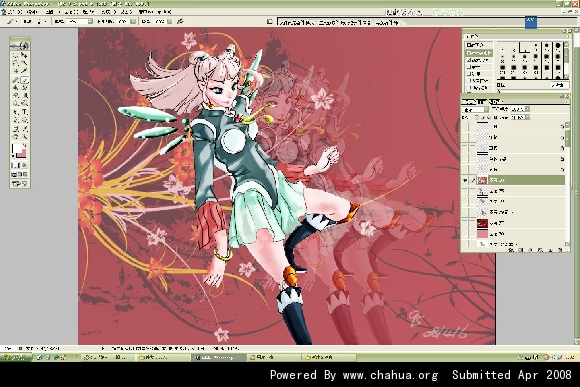The height and width of the screenshot is (387, 580).
Task: Click Photoshop button in the taskbar
Action: (218, 357)
